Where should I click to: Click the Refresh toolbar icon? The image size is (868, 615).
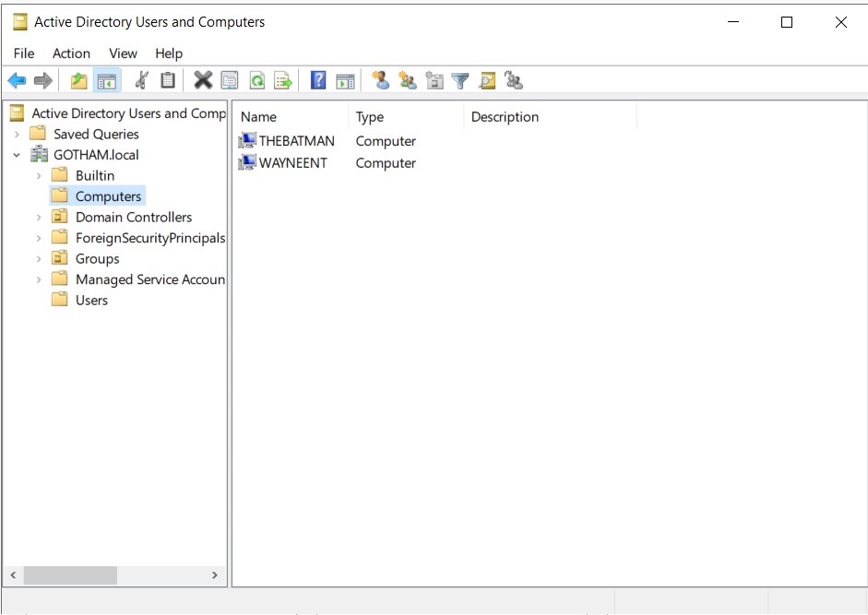257,81
